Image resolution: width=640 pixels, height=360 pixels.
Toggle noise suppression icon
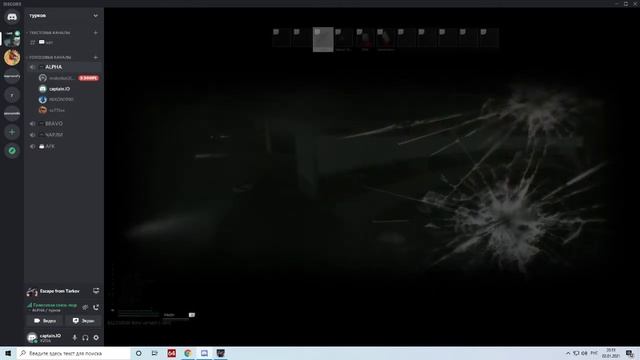(x=85, y=307)
